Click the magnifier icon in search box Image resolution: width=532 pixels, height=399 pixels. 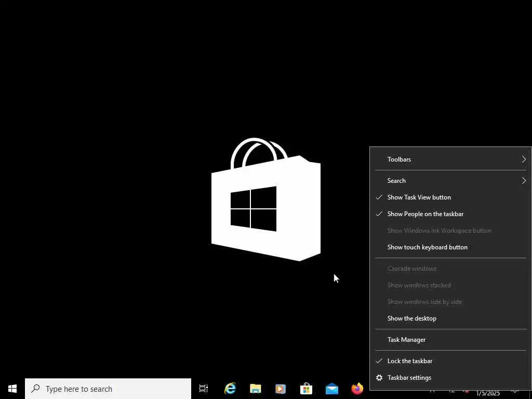coord(35,389)
